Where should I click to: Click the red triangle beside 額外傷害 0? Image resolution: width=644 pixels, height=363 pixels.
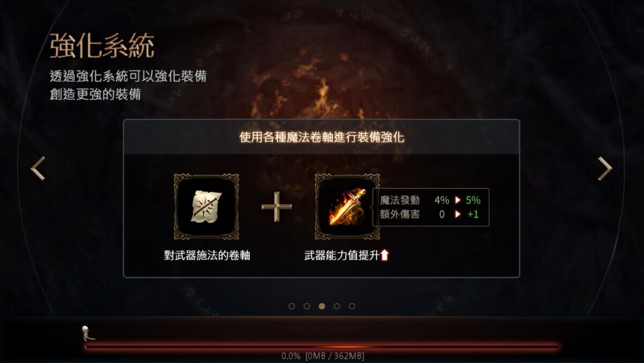pos(457,214)
